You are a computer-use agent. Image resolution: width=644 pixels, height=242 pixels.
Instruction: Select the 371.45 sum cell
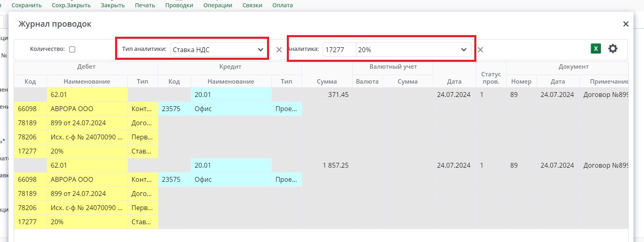(327, 95)
